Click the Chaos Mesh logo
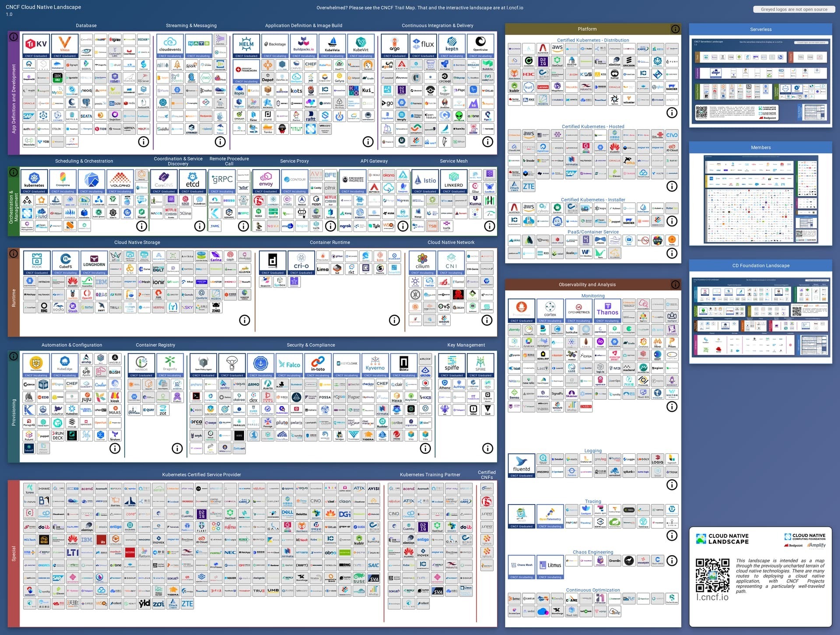This screenshot has height=635, width=840. point(521,567)
